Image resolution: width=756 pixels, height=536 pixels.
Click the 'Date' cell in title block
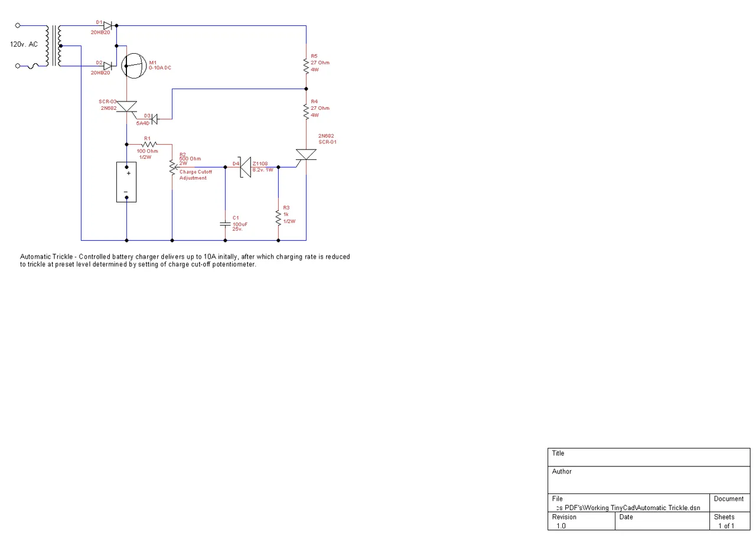point(662,521)
